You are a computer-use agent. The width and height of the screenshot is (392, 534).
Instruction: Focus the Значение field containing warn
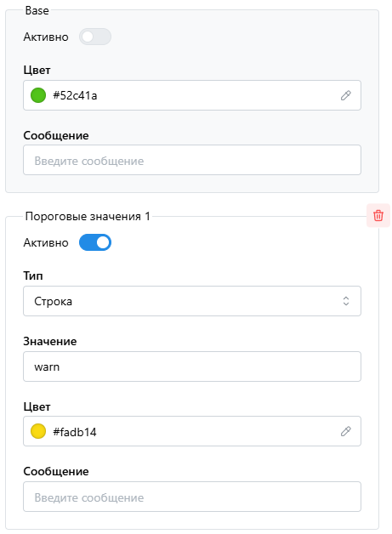pos(192,366)
